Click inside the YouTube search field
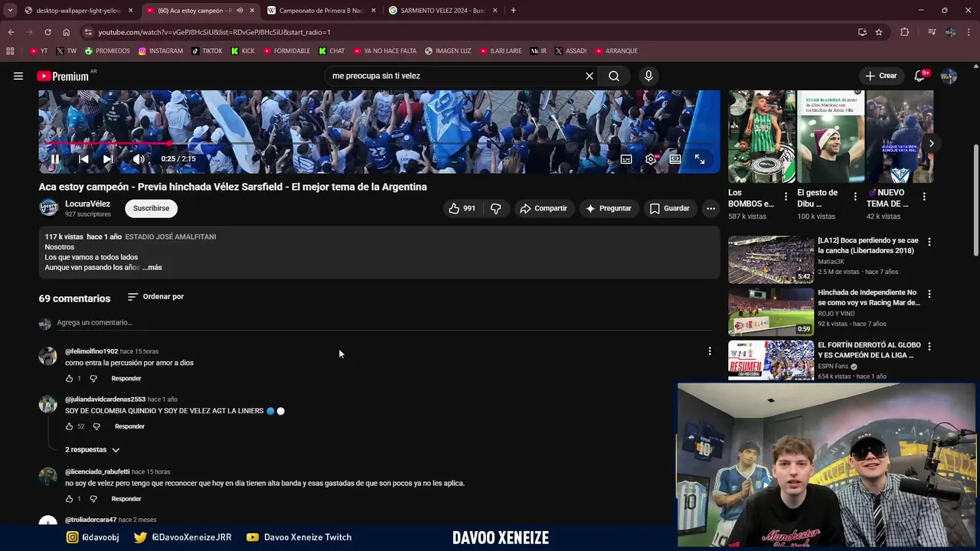Viewport: 980px width, 551px height. click(x=453, y=76)
